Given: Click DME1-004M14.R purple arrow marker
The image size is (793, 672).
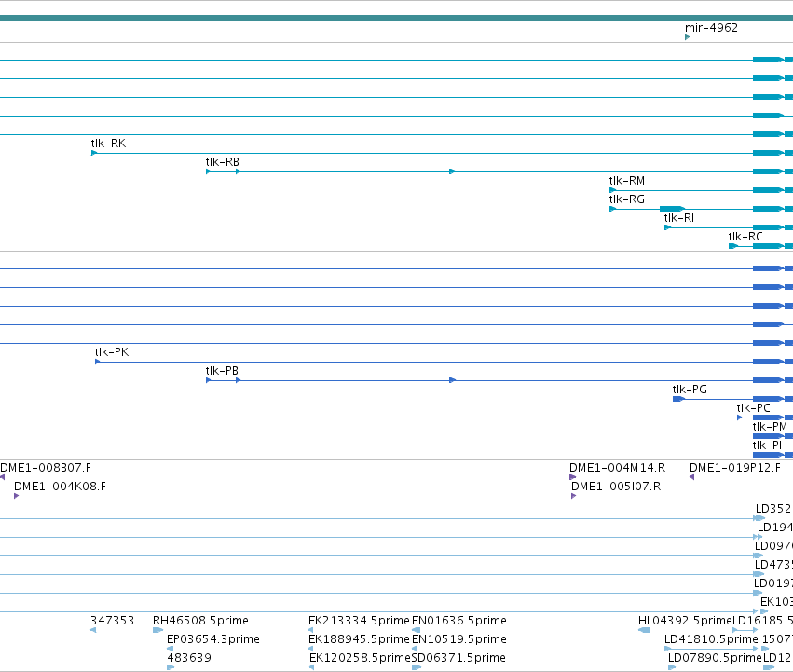Looking at the screenshot, I should tap(572, 477).
